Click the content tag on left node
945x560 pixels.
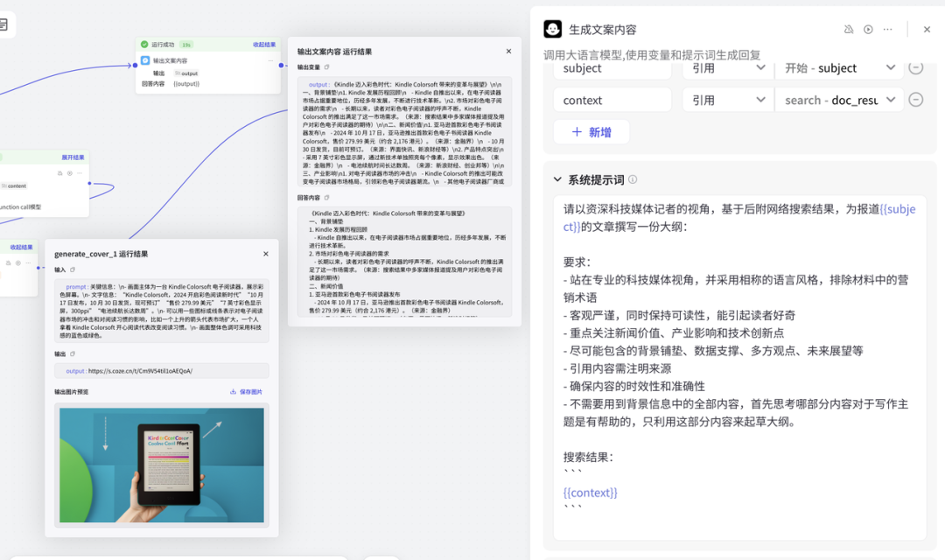click(14, 185)
